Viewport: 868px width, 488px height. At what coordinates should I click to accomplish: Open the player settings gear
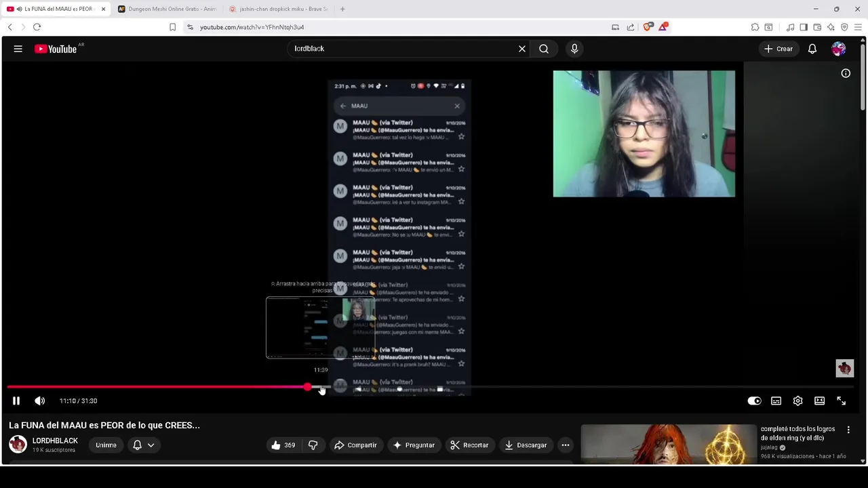(798, 401)
